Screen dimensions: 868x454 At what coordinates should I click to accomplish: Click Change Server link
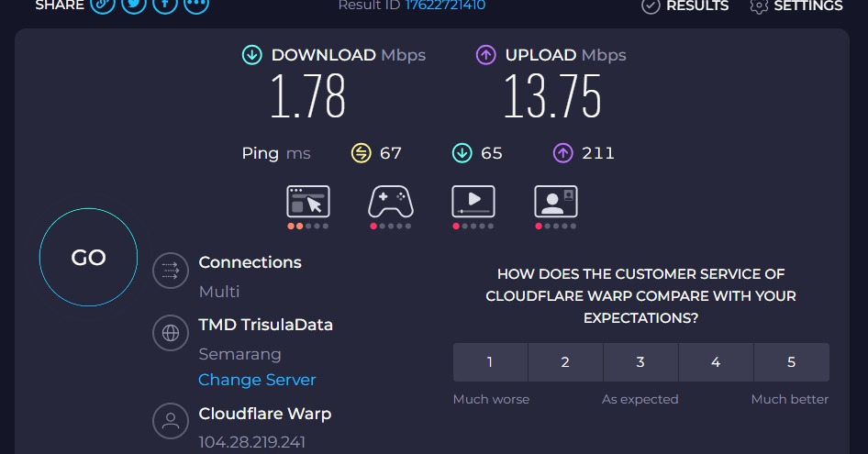[257, 380]
